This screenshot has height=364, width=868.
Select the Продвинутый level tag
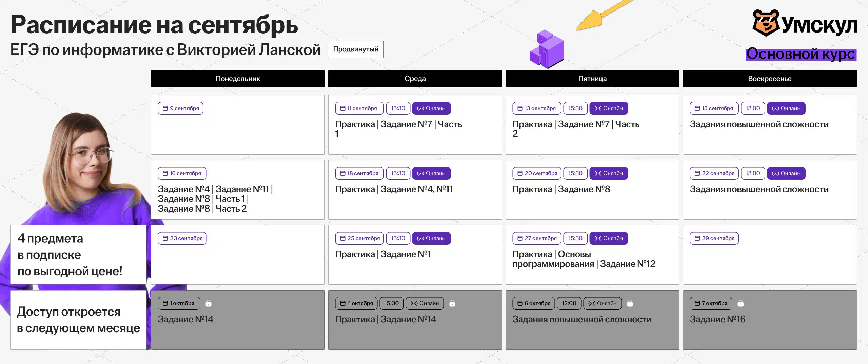[355, 49]
